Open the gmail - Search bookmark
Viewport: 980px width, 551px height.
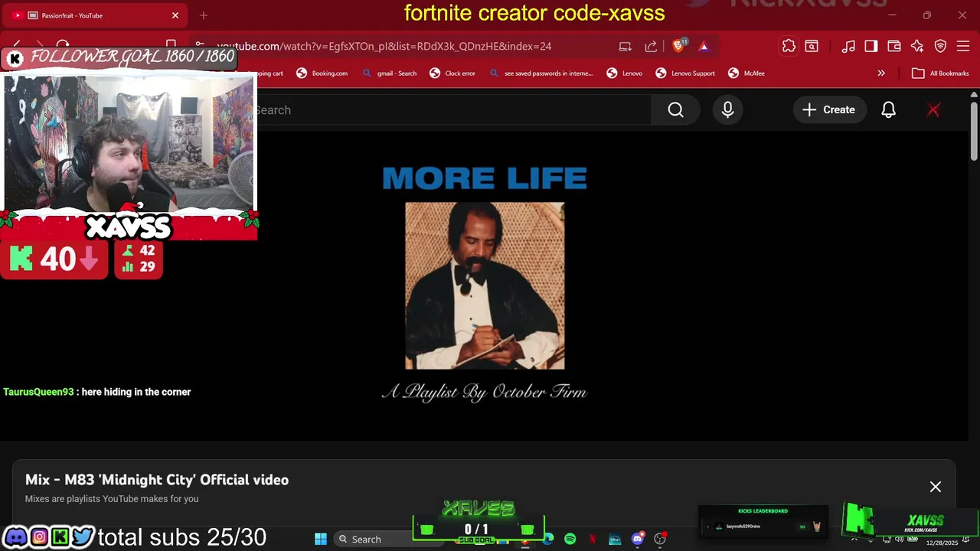pyautogui.click(x=389, y=73)
